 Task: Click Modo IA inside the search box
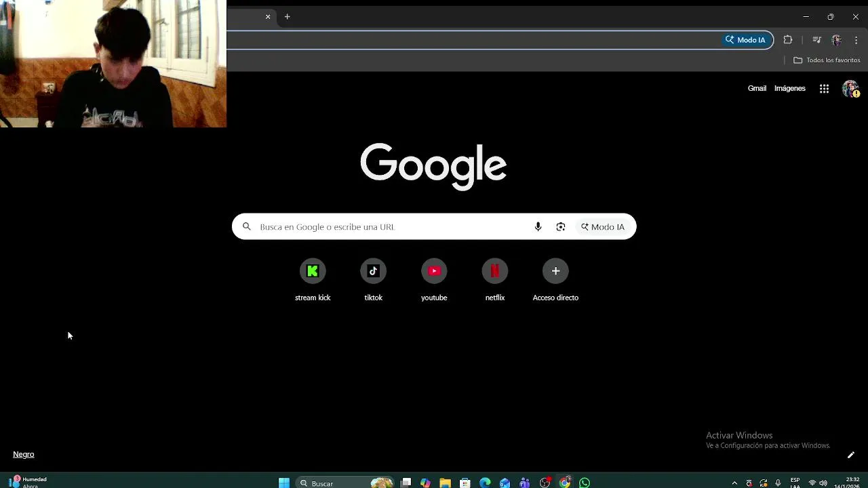click(603, 227)
